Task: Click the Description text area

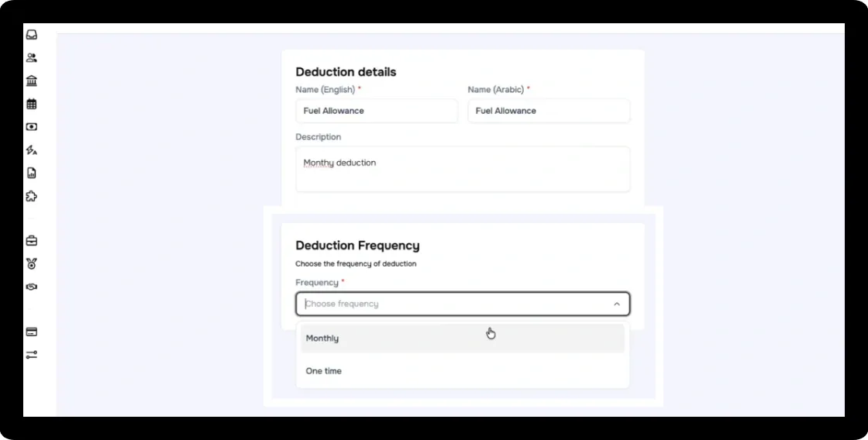Action: click(x=463, y=169)
